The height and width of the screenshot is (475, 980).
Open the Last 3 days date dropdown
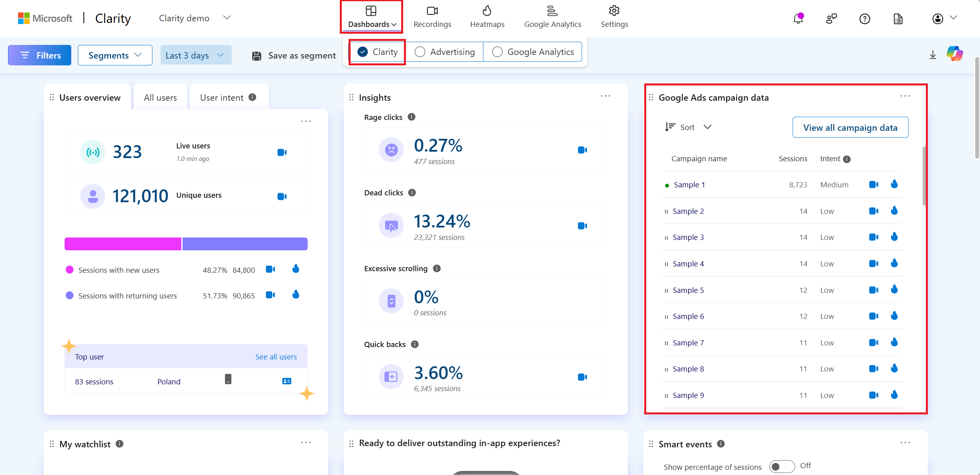point(196,55)
